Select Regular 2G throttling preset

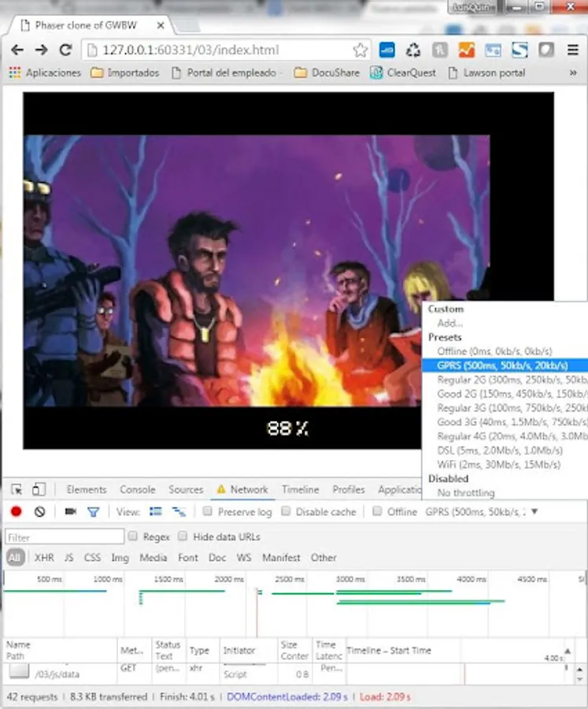[505, 380]
